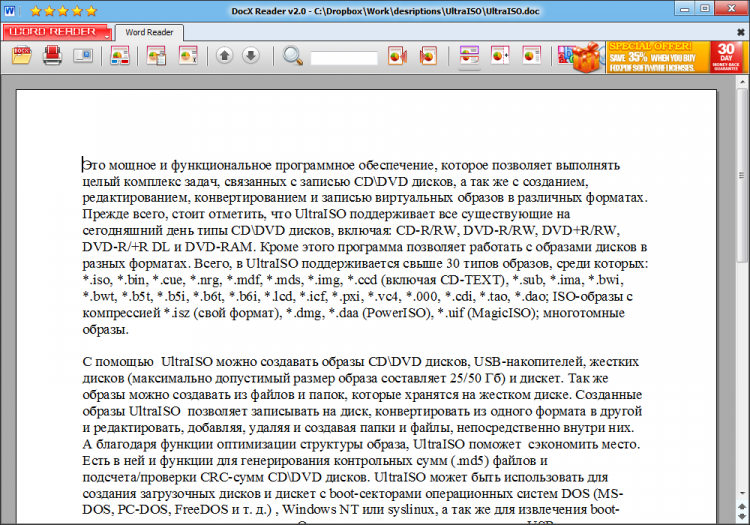The image size is (750, 525).
Task: Click the find previous result icon
Action: (x=396, y=56)
